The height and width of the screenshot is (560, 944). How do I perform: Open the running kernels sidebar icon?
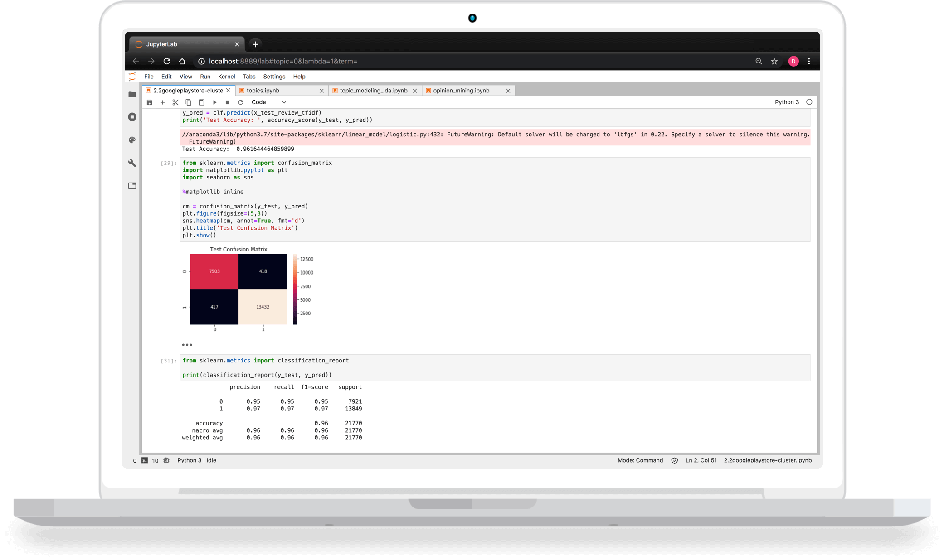click(x=132, y=117)
